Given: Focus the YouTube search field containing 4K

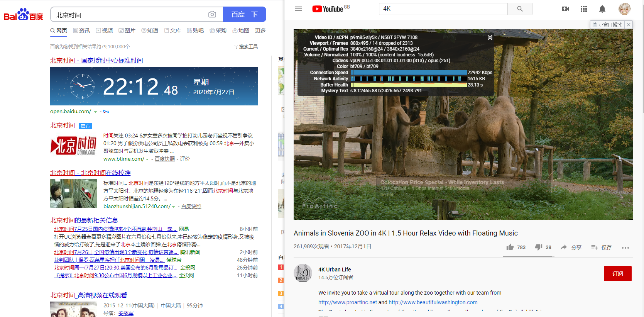Looking at the screenshot, I should point(443,9).
